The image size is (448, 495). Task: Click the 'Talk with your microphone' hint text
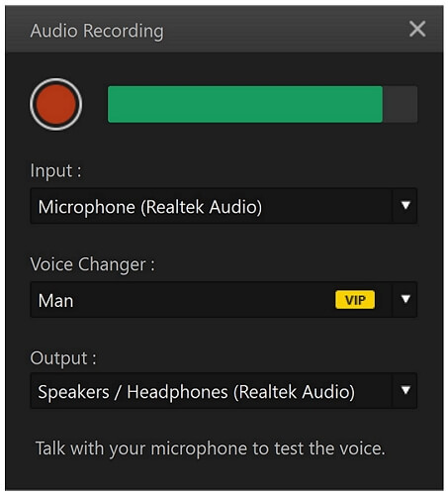point(211,448)
